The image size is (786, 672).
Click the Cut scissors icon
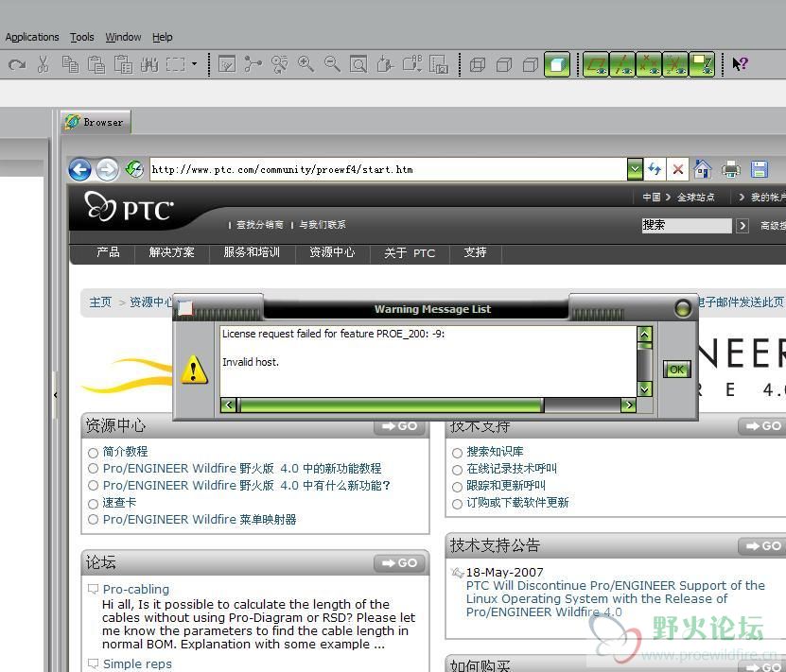(x=44, y=64)
